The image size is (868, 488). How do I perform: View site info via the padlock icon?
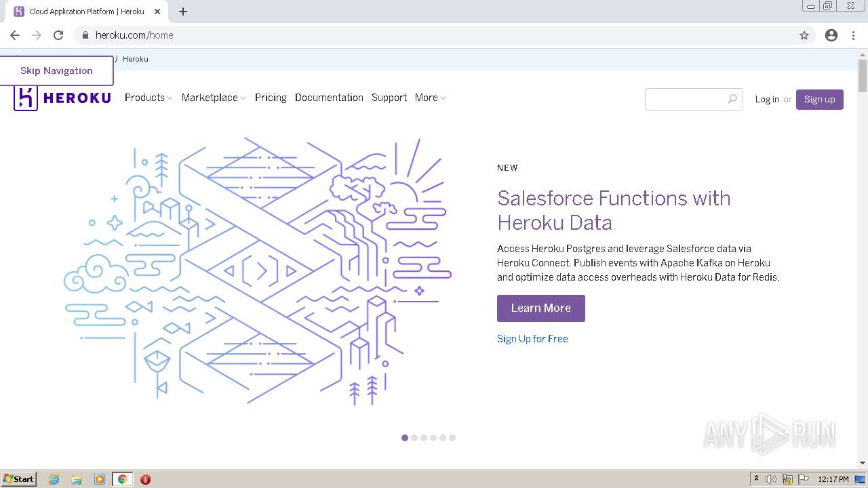tap(85, 35)
